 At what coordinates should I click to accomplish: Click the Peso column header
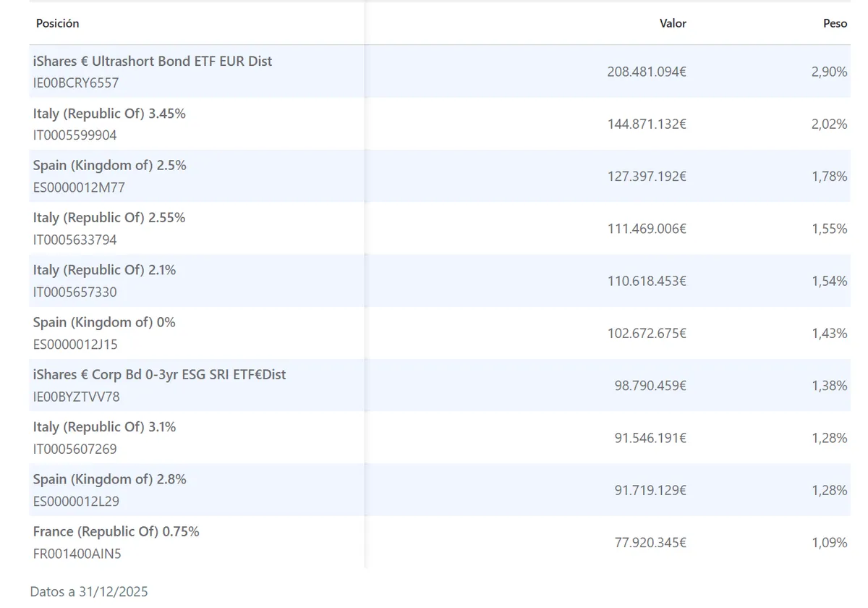point(835,23)
